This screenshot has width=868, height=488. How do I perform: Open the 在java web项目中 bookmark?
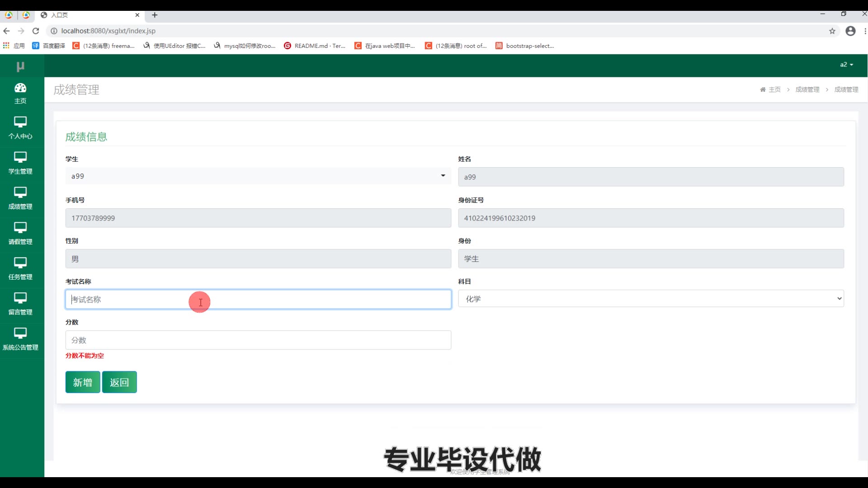[385, 46]
